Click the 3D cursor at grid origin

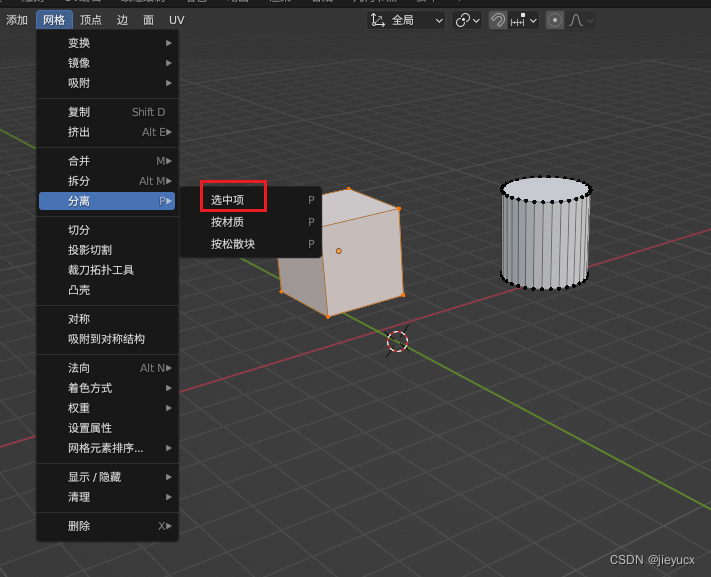398,341
